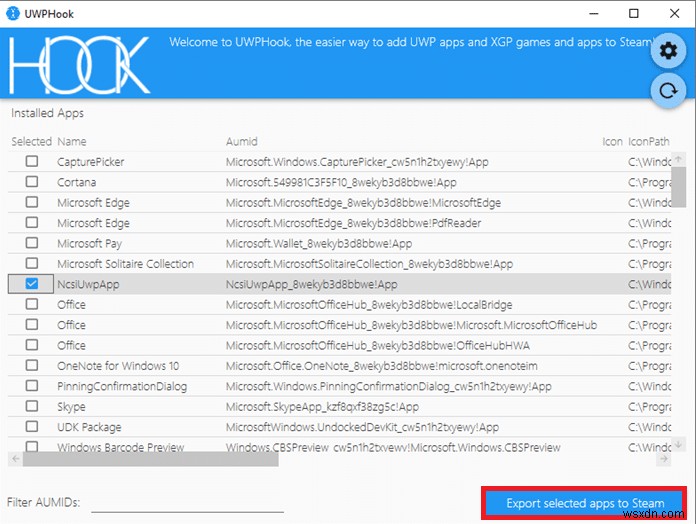Click the list's scroll down arrow
This screenshot has width=696, height=524.
(x=678, y=444)
